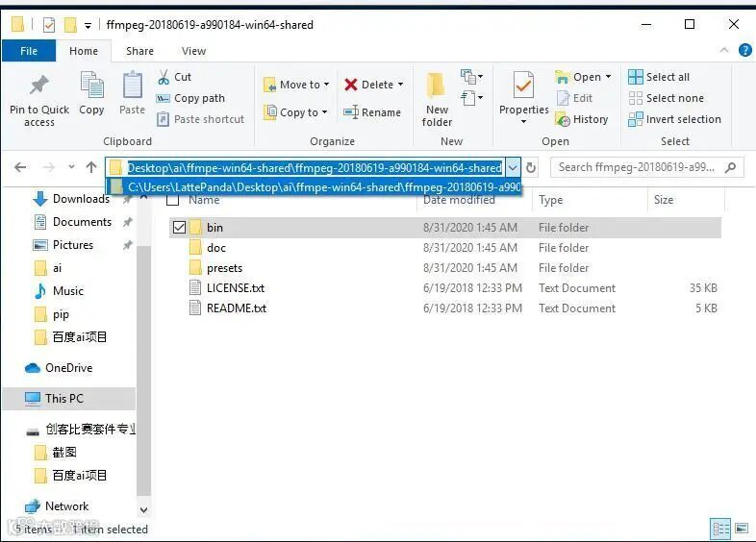The height and width of the screenshot is (542, 756).
Task: Open the 截图 folder
Action: [56, 453]
